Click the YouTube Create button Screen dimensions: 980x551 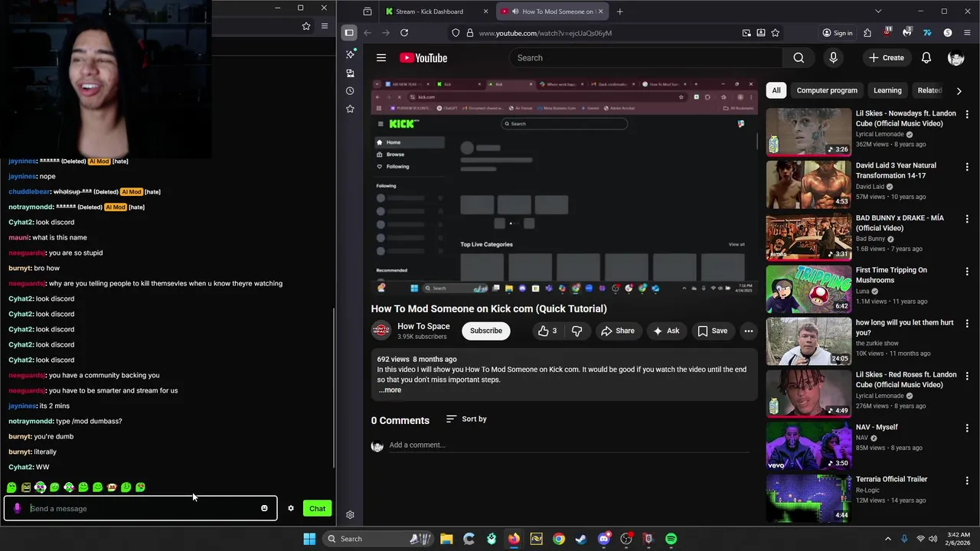(887, 57)
